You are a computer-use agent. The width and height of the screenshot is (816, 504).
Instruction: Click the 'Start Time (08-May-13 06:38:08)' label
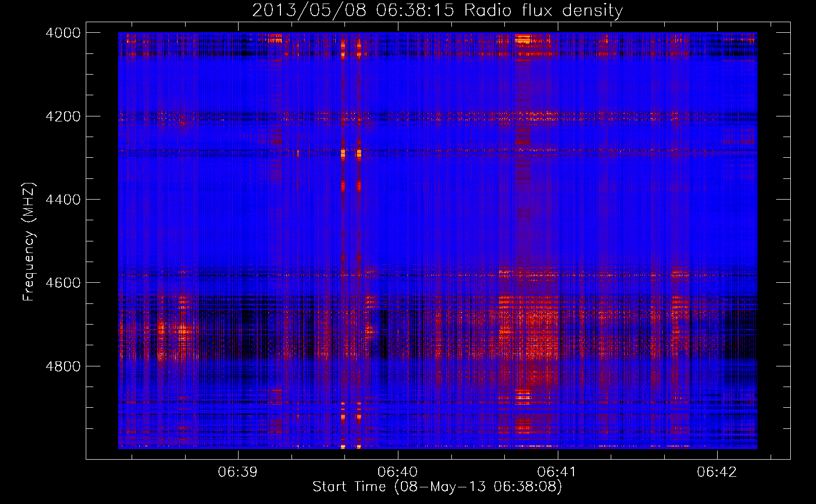click(x=437, y=487)
